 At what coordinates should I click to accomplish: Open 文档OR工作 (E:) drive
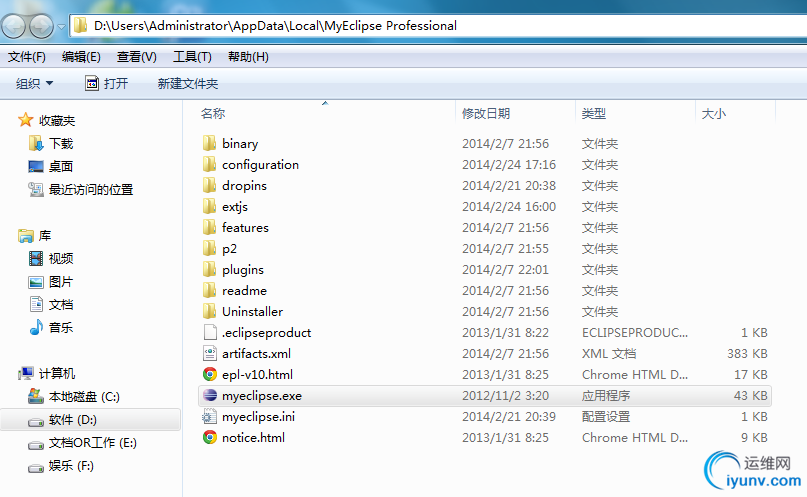[93, 442]
